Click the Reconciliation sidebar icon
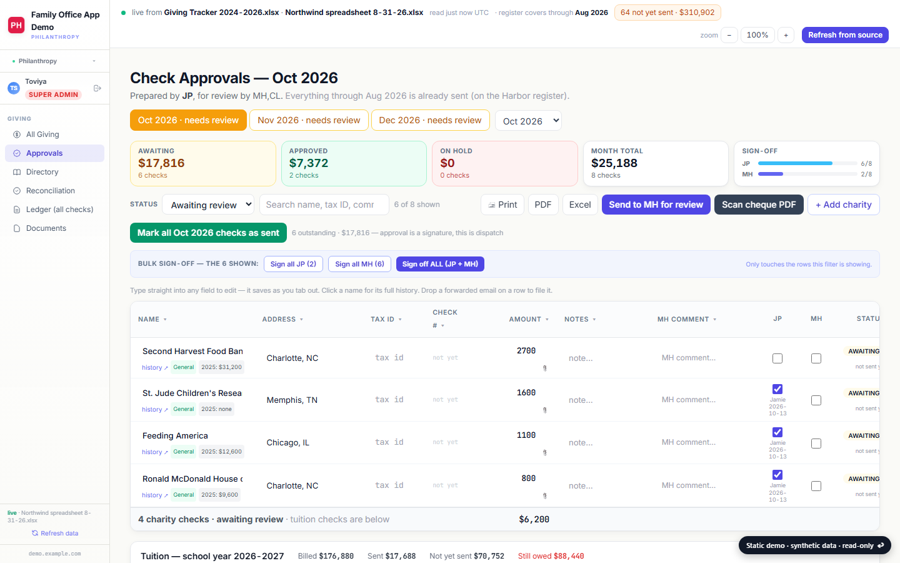The image size is (900, 563). (x=17, y=191)
